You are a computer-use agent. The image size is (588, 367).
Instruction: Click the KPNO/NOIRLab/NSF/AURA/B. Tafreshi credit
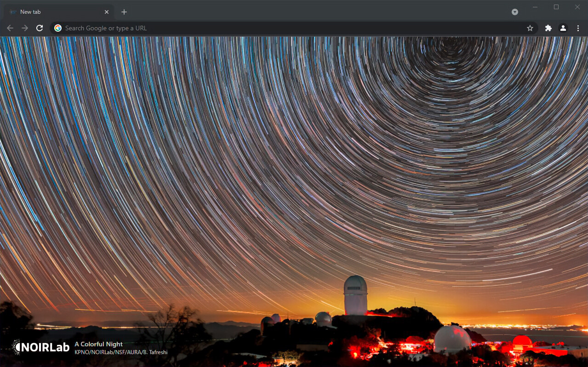tap(121, 352)
